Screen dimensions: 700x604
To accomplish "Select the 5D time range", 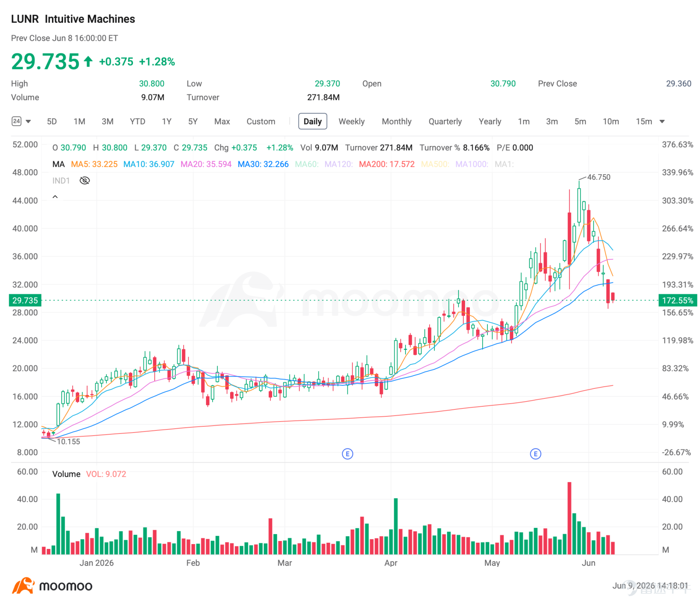I will click(x=52, y=122).
